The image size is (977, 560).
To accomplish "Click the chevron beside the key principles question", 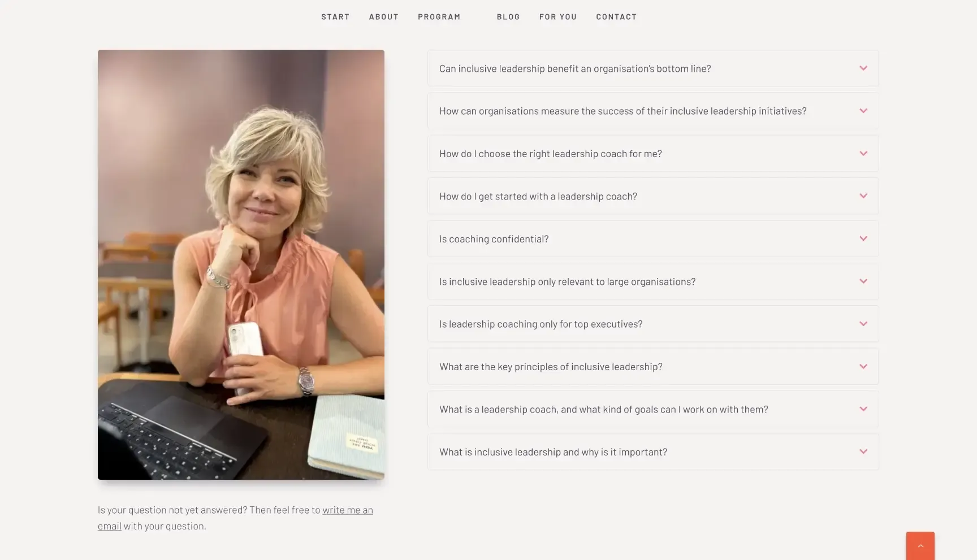I will click(x=863, y=366).
